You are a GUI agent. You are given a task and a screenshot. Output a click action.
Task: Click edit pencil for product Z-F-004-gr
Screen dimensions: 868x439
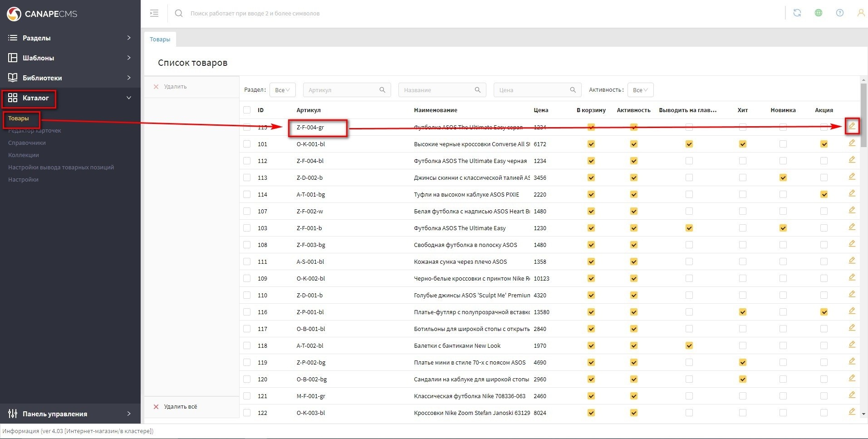pos(852,126)
